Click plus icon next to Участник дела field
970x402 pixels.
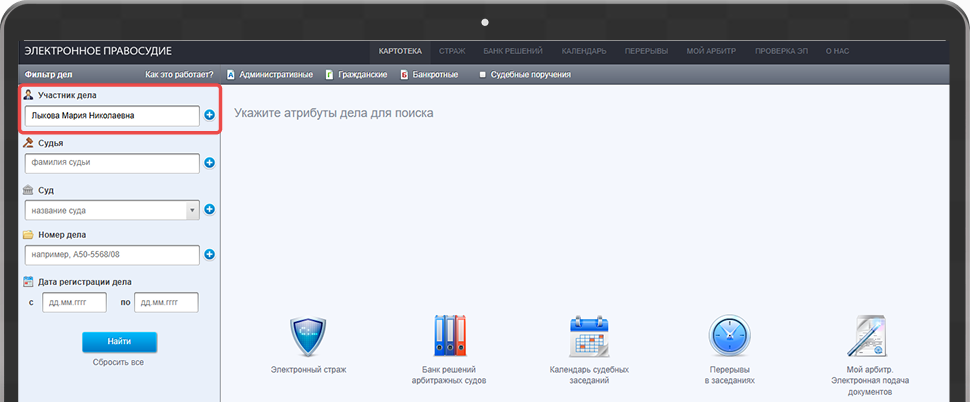pyautogui.click(x=210, y=115)
